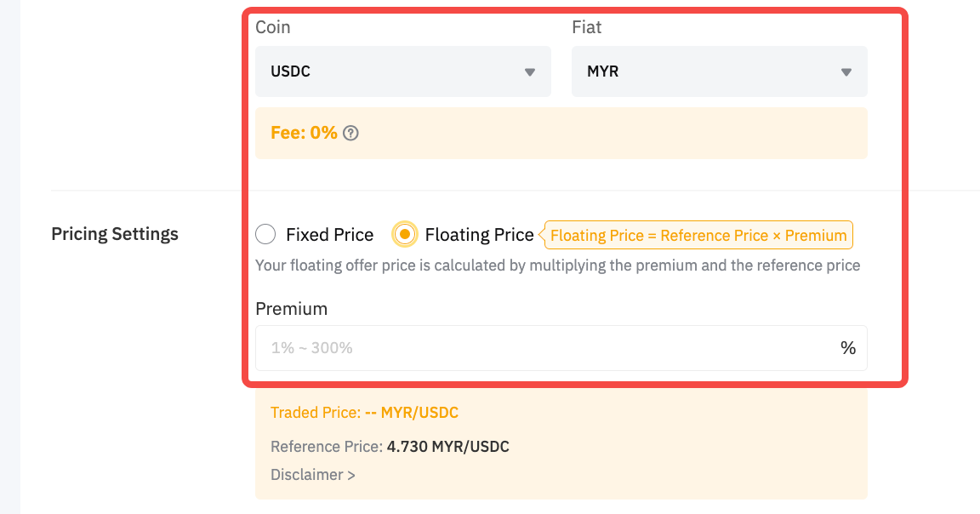The width and height of the screenshot is (980, 514).
Task: Select the Floating Price radio button
Action: (x=405, y=234)
